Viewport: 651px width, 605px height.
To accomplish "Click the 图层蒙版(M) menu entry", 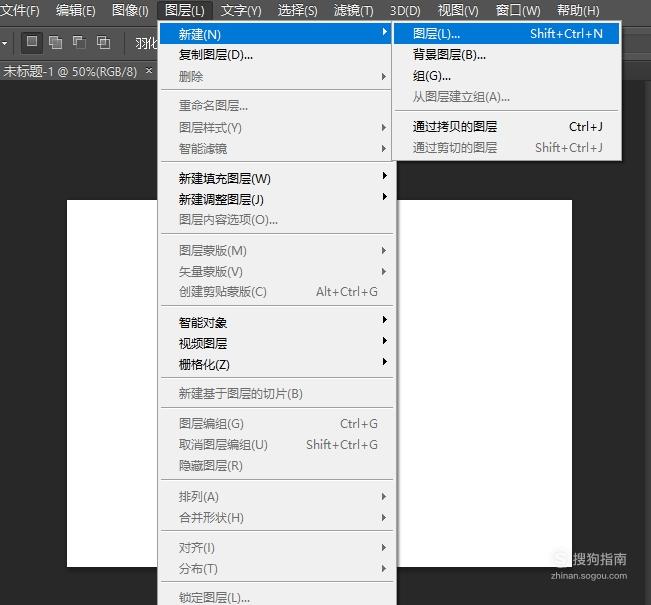I will pos(275,250).
